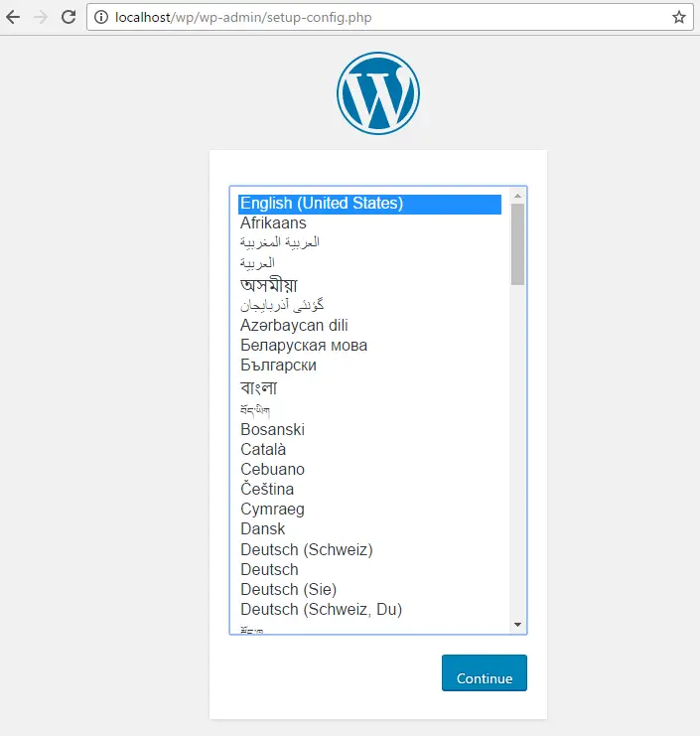Select অসমীয়া language option
The width and height of the screenshot is (700, 736).
(x=369, y=284)
